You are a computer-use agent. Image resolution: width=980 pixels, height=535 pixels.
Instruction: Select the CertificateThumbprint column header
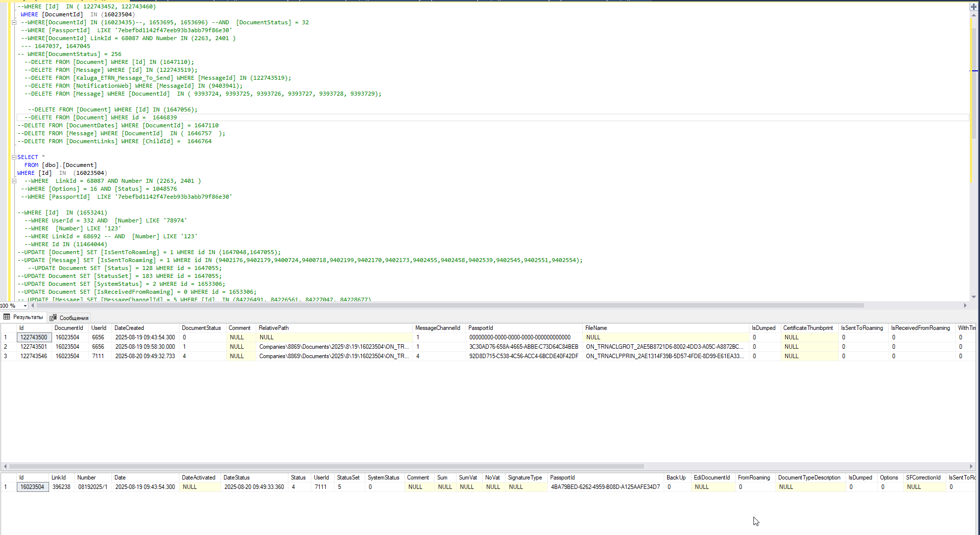809,328
